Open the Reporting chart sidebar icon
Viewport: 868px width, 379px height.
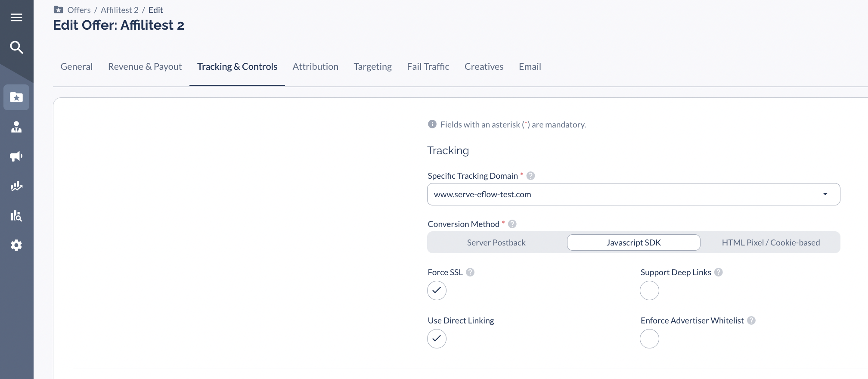tap(16, 186)
